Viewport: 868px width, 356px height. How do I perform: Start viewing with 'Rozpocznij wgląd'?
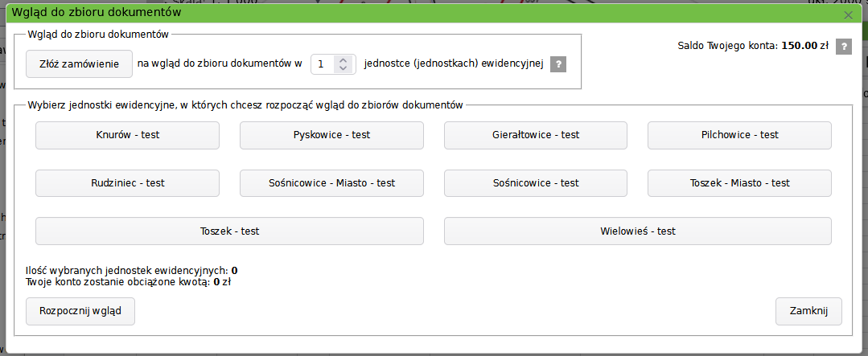[x=80, y=311]
